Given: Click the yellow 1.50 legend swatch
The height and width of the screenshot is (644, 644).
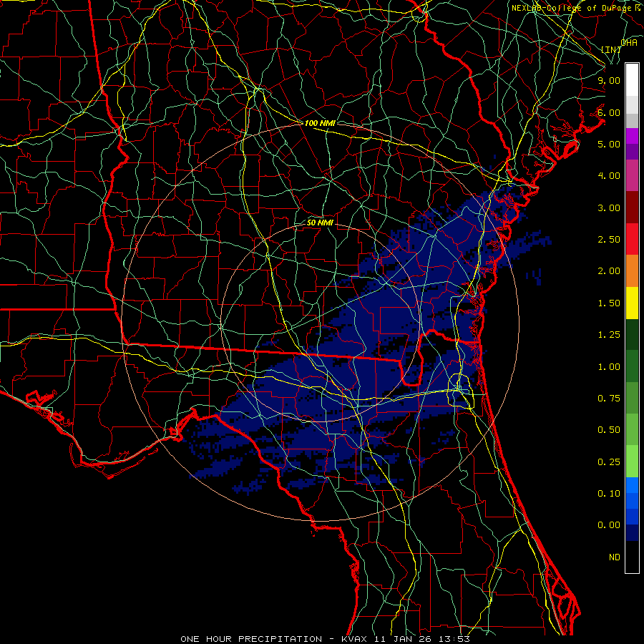Looking at the screenshot, I should tap(632, 303).
